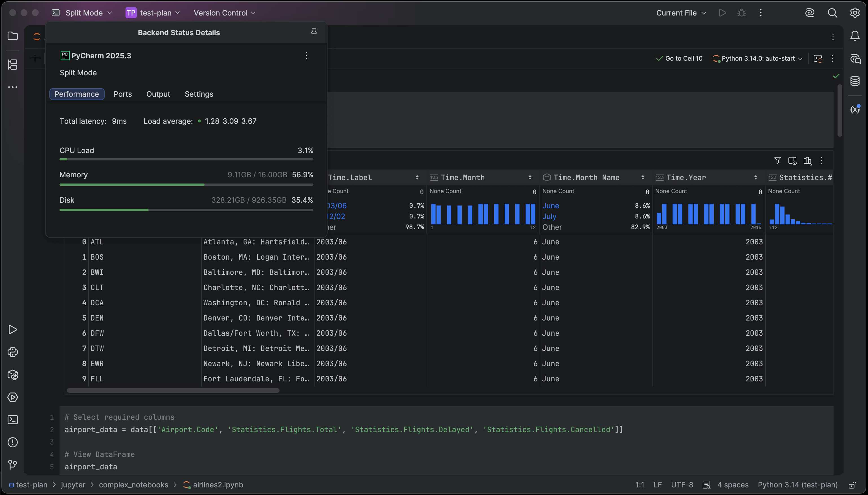Viewport: 868px width, 495px height.
Task: Pin the Backend Status Details popup
Action: tap(314, 32)
